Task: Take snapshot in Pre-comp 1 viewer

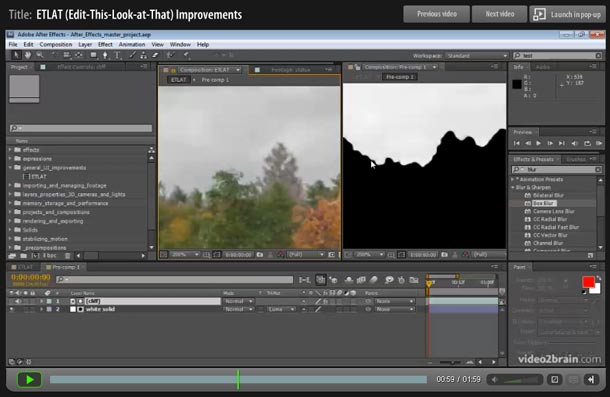Action: (x=445, y=255)
